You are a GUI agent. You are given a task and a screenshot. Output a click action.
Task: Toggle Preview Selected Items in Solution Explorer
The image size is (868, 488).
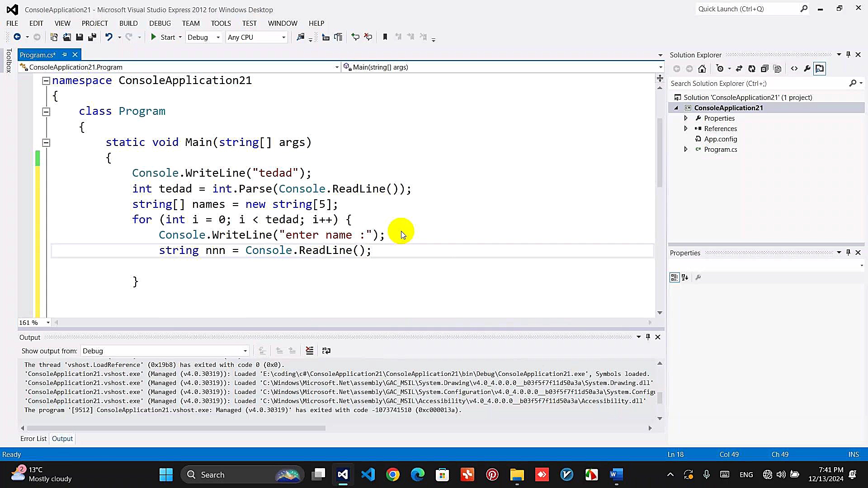820,69
